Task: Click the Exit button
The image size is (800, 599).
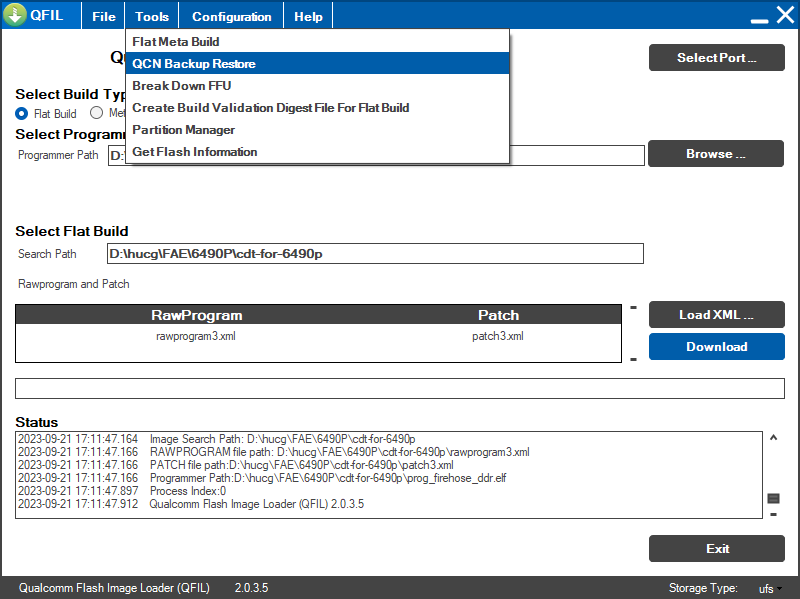Action: click(x=716, y=548)
